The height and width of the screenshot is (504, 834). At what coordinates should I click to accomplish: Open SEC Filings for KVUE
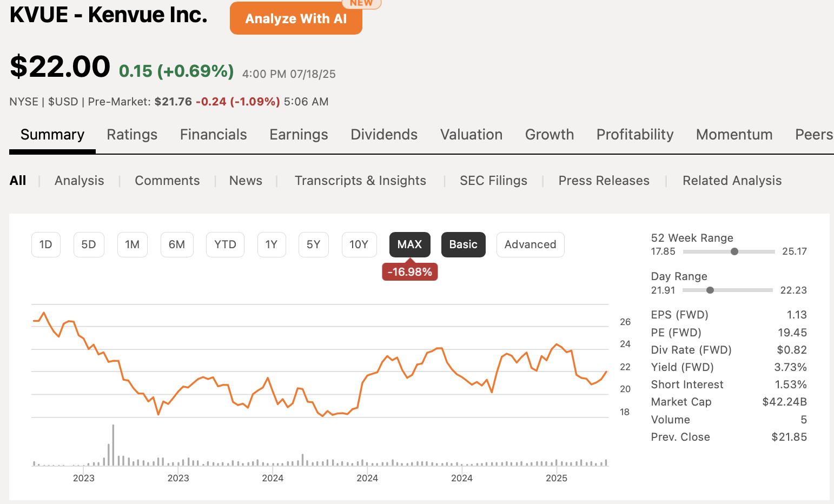click(x=493, y=181)
